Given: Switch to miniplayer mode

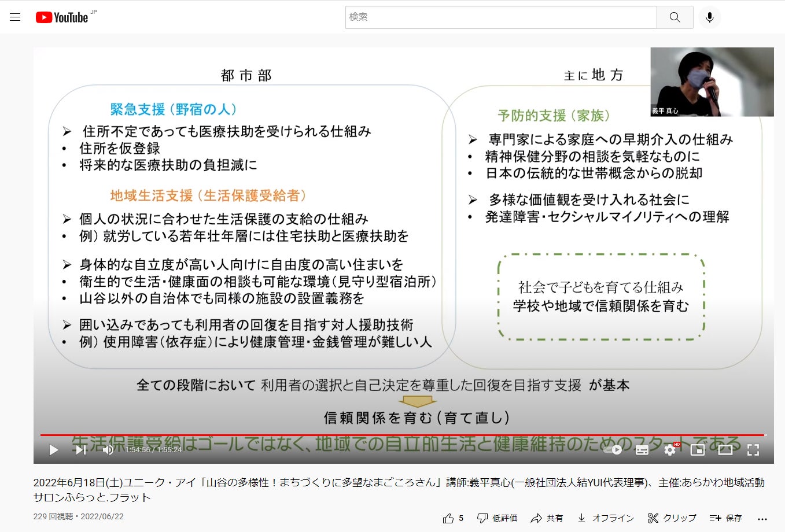Looking at the screenshot, I should (x=698, y=449).
